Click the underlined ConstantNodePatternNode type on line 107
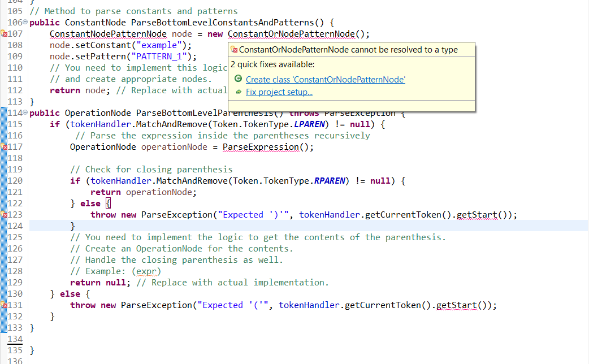The width and height of the screenshot is (589, 364). pyautogui.click(x=107, y=33)
